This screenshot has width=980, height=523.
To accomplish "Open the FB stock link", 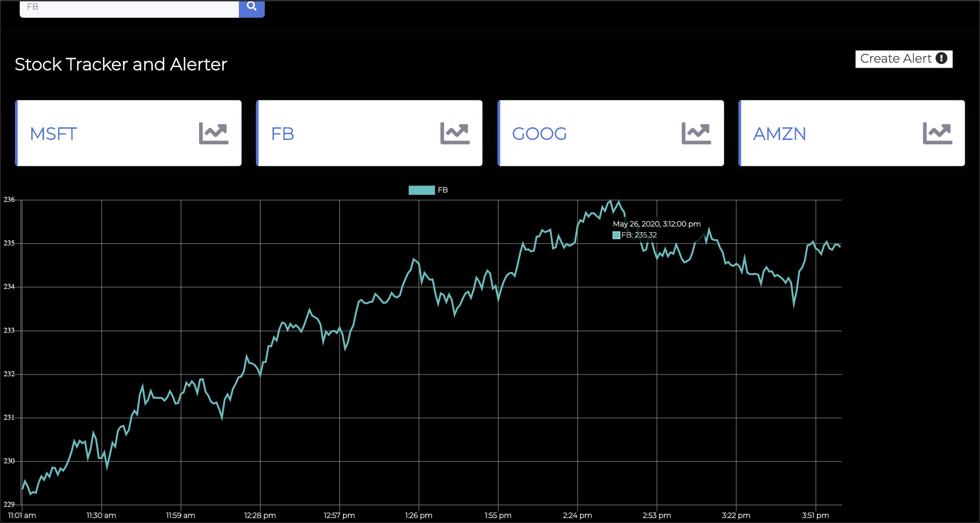I will point(282,134).
